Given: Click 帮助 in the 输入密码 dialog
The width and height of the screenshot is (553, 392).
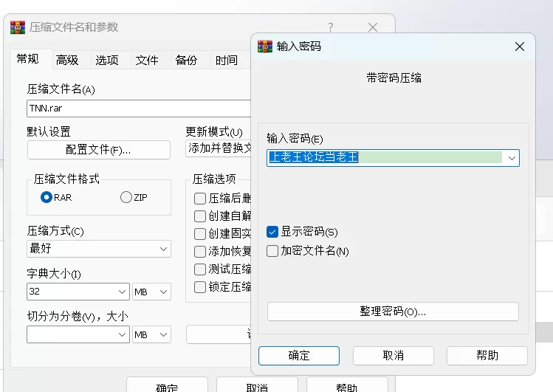Looking at the screenshot, I should click(x=487, y=355).
